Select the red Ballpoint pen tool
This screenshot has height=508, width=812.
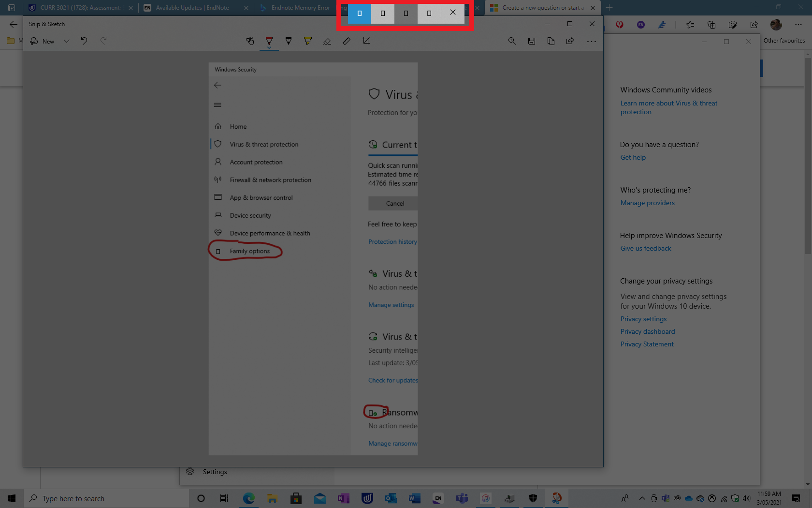[269, 41]
